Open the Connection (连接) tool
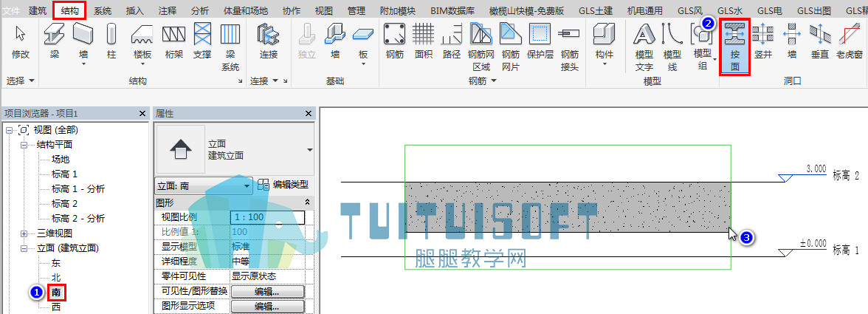 (x=269, y=41)
